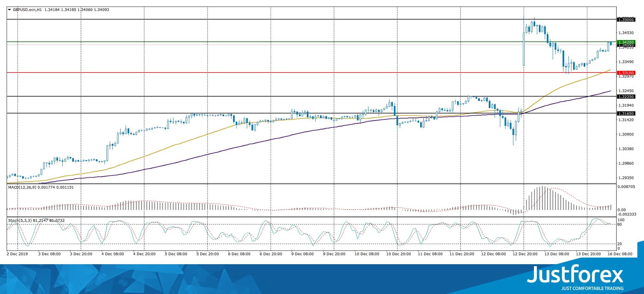Click the 16 Dec 08:00 time label
Screen dimensions: 644x294
(620, 254)
